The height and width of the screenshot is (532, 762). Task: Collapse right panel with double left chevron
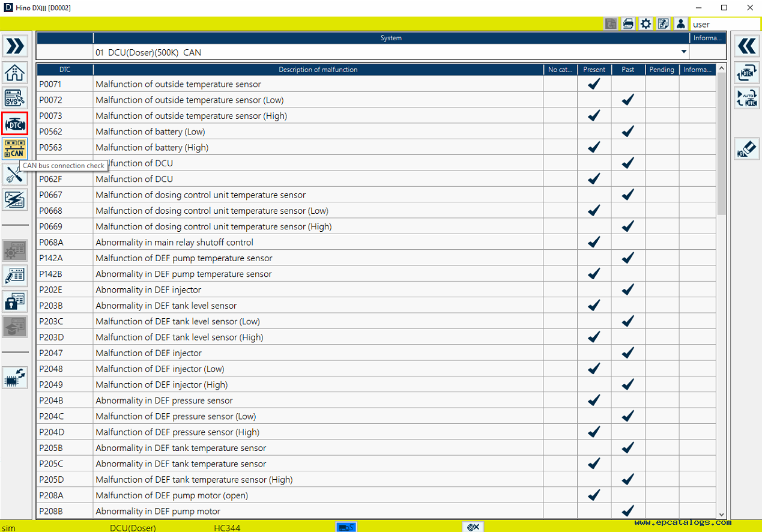746,46
